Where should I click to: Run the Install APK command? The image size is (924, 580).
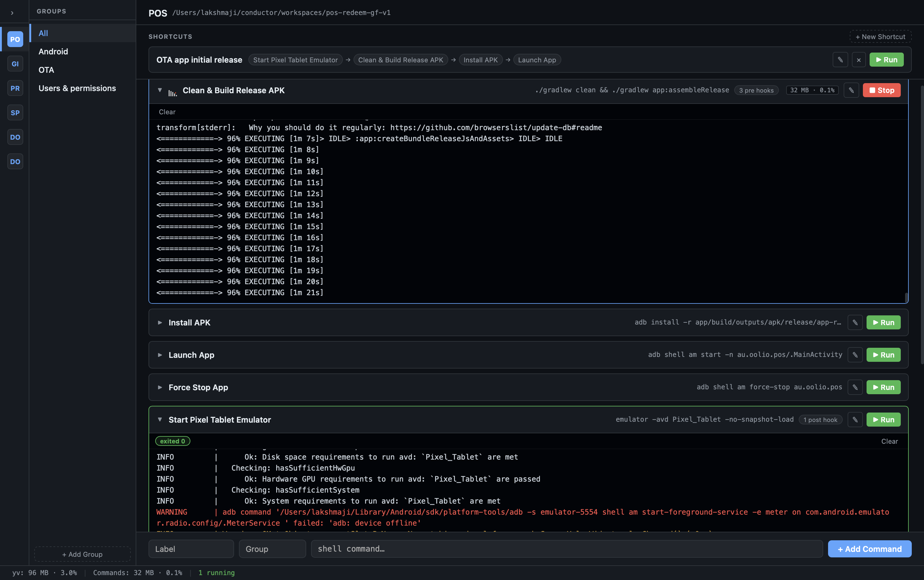883,323
